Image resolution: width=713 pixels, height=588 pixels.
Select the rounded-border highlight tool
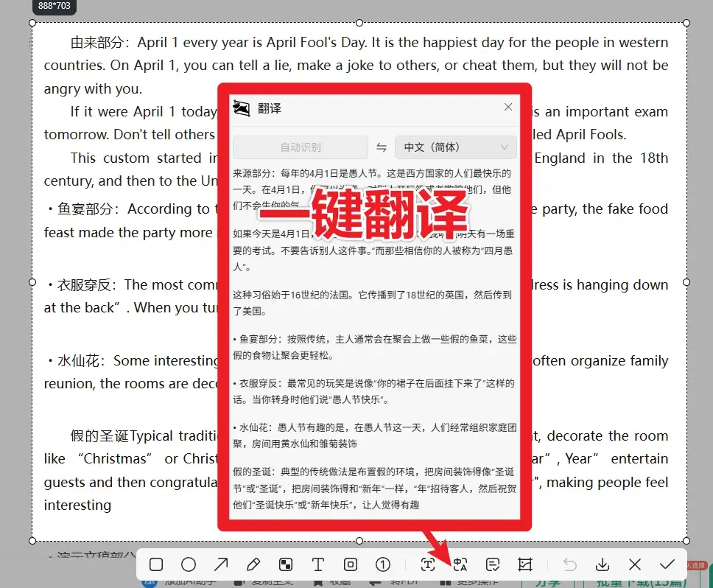click(x=351, y=564)
